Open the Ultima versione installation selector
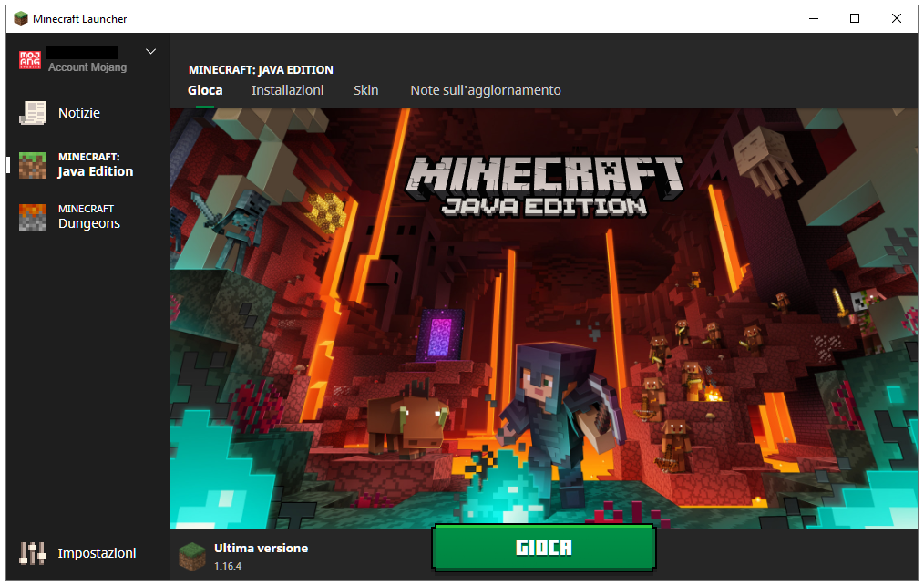 (x=244, y=556)
